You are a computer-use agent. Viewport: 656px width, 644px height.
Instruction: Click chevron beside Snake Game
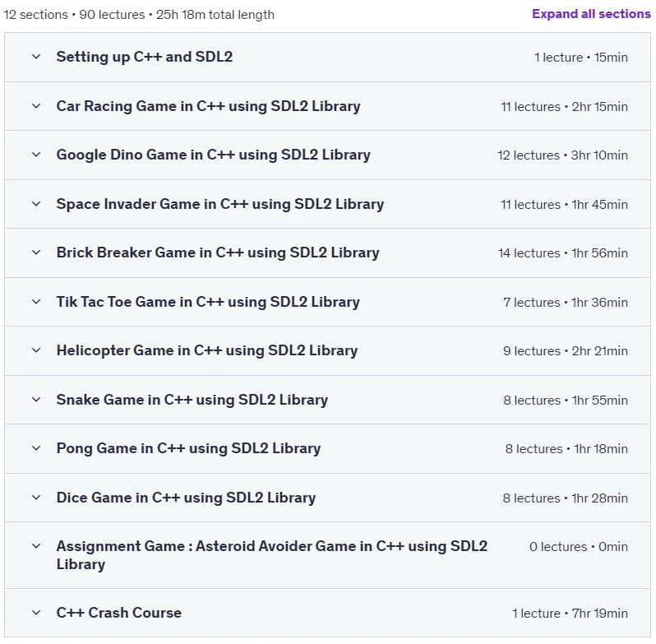[36, 400]
